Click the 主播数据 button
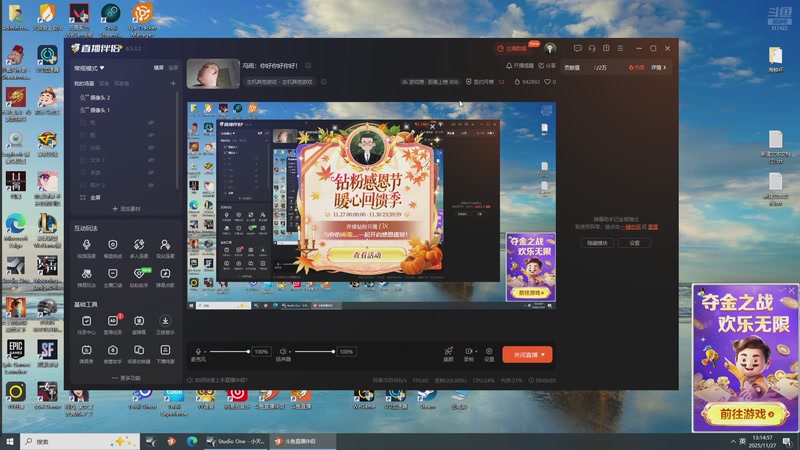The image size is (800, 450). pyautogui.click(x=512, y=48)
